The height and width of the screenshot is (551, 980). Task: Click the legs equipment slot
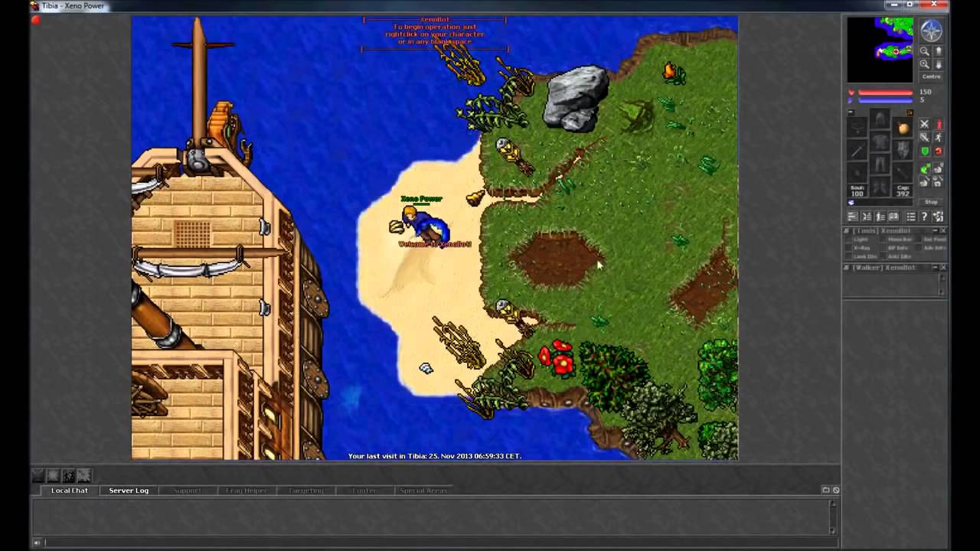(x=880, y=163)
